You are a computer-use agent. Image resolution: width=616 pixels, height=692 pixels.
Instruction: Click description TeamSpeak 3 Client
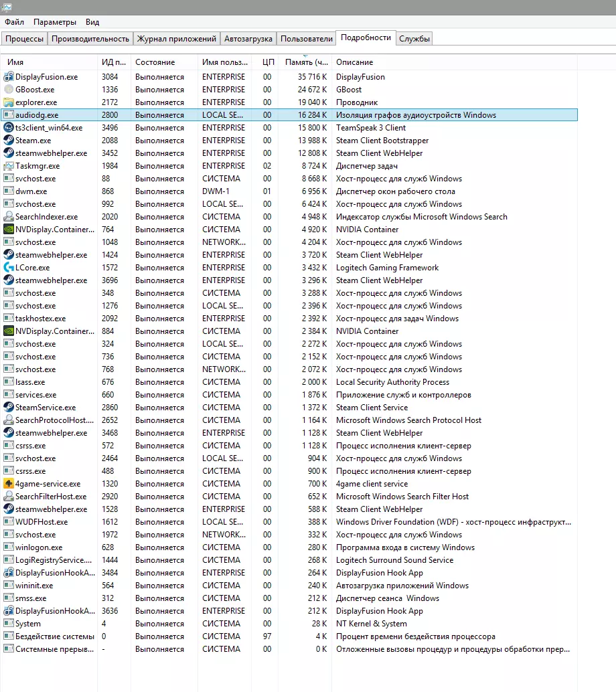pos(370,128)
